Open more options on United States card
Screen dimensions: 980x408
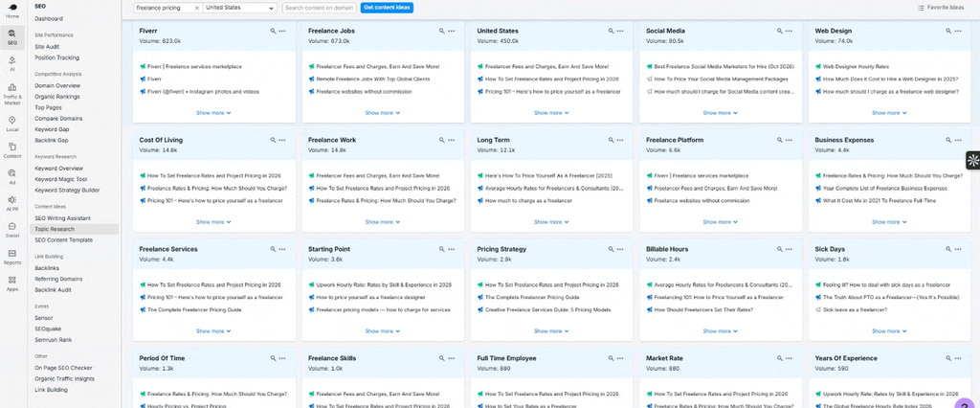point(620,31)
